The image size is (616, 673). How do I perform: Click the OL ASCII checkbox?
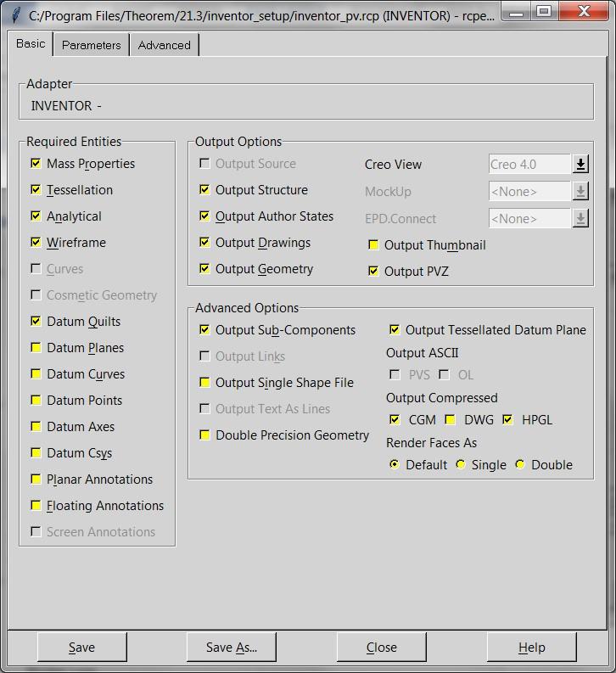click(444, 374)
